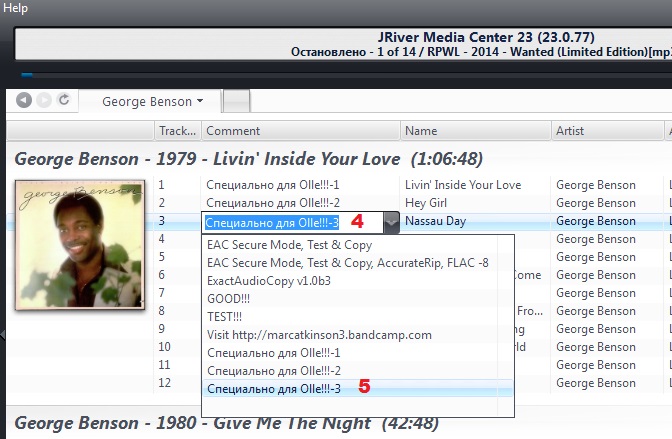Click track number 11 cell
The width and height of the screenshot is (672, 439).
pyautogui.click(x=164, y=365)
